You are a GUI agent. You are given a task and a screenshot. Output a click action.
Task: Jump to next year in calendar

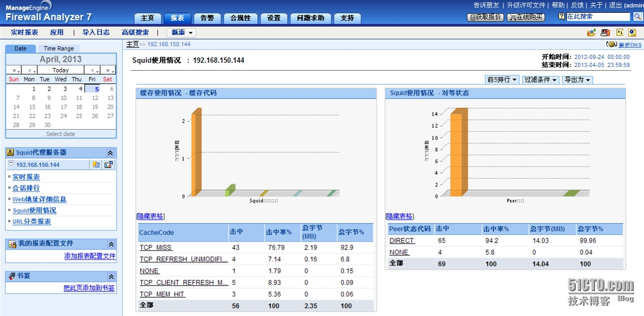108,70
